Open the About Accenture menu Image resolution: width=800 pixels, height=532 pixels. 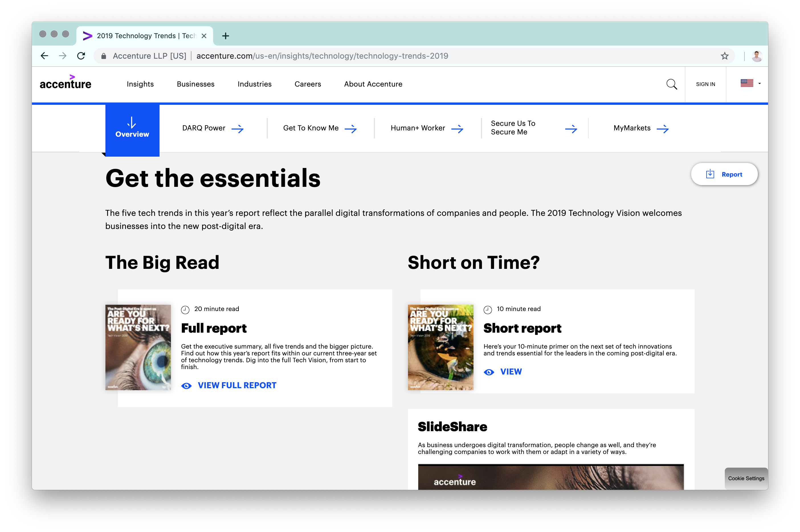click(x=373, y=84)
